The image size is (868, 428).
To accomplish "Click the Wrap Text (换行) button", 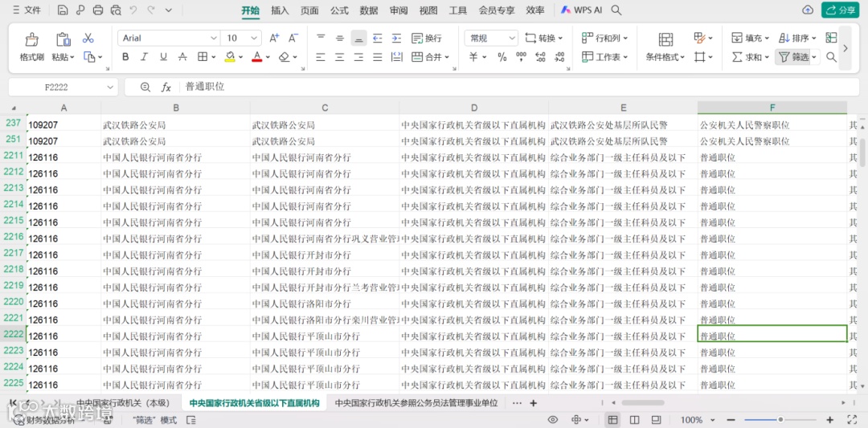I will point(427,39).
